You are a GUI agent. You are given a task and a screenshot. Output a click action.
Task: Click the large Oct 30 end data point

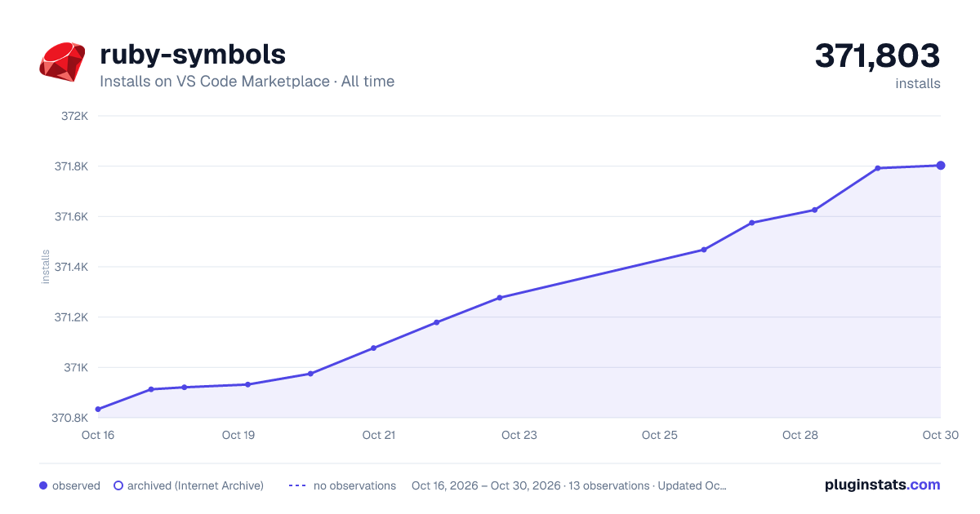pos(941,166)
